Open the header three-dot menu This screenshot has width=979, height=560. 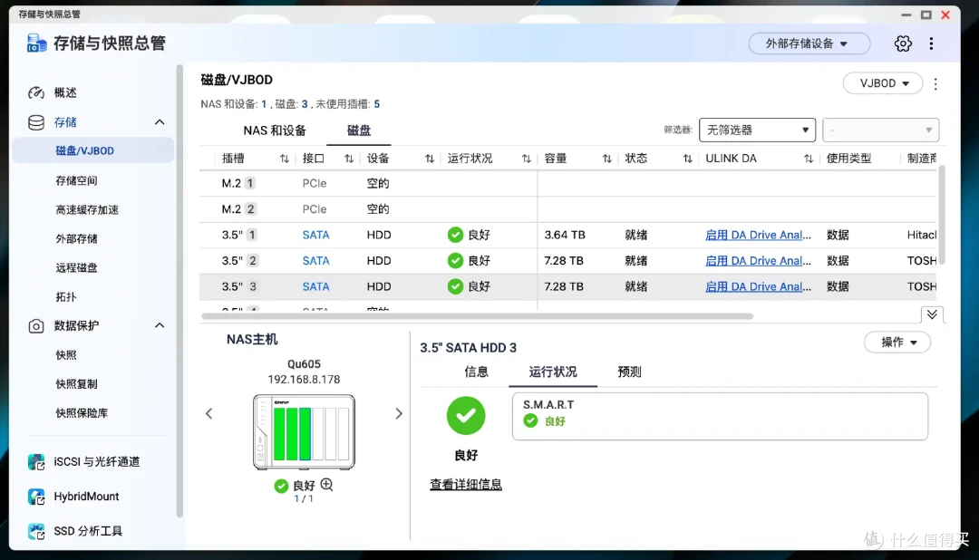click(931, 43)
